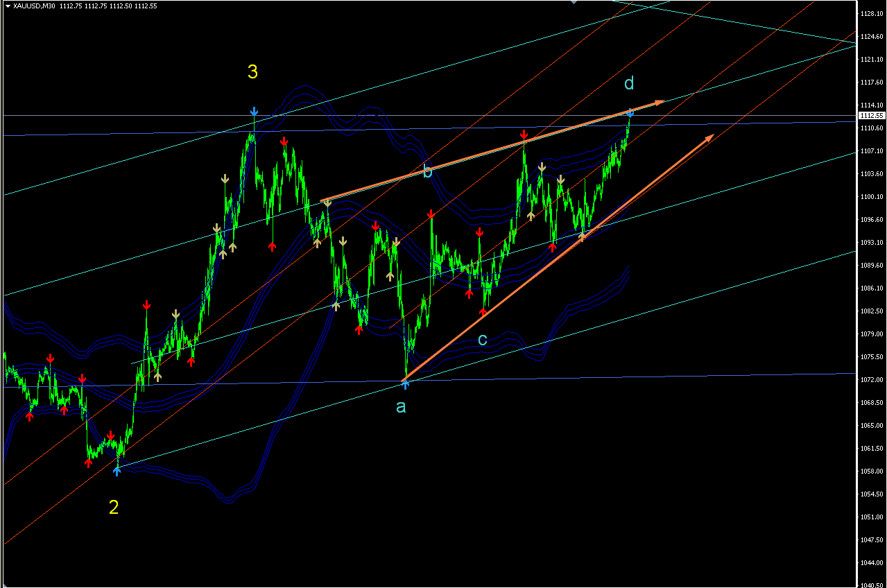Click price scale value 1124.60
This screenshot has width=887, height=588.
pyautogui.click(x=871, y=37)
